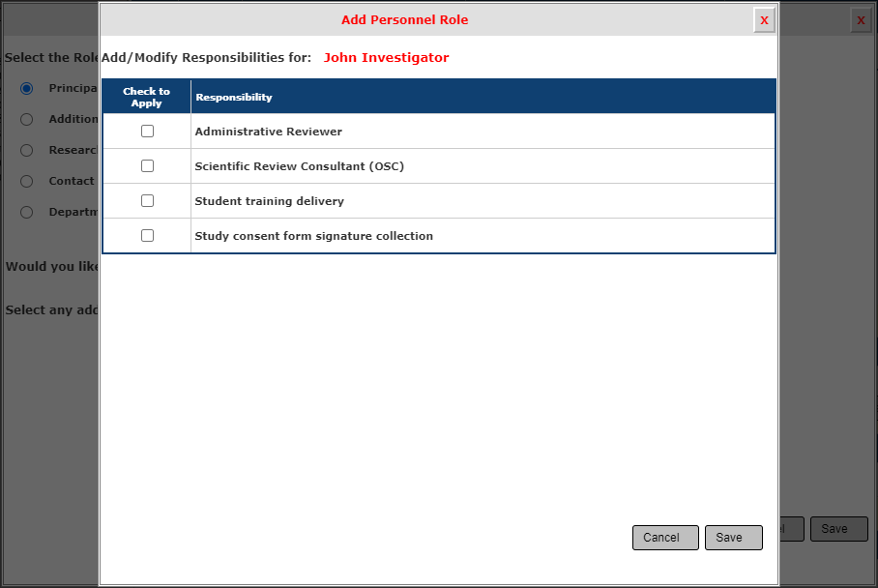Check Scientific Review Consultant (OSC) checkbox
The image size is (878, 588).
point(147,165)
